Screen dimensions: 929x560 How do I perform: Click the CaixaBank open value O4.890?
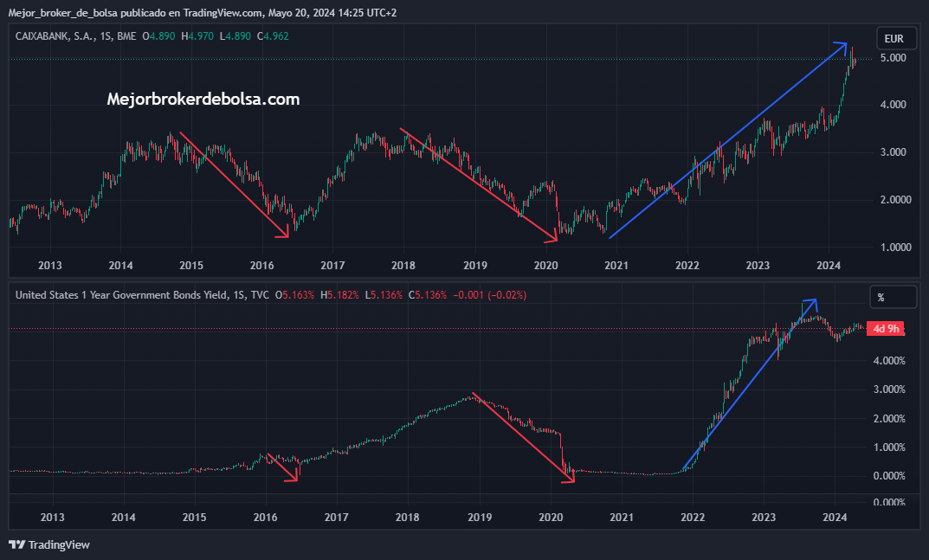pos(158,36)
